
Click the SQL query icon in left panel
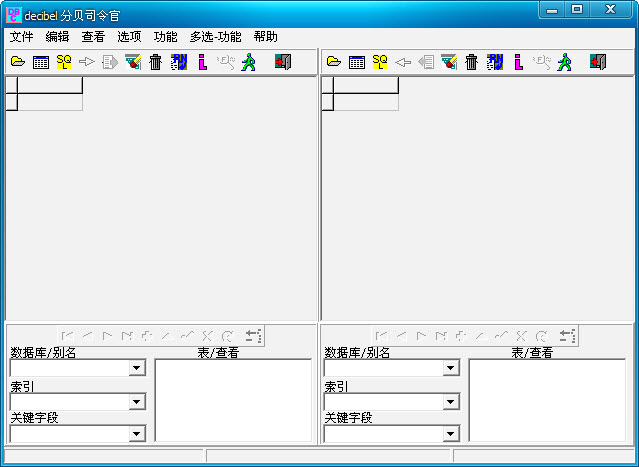64,62
